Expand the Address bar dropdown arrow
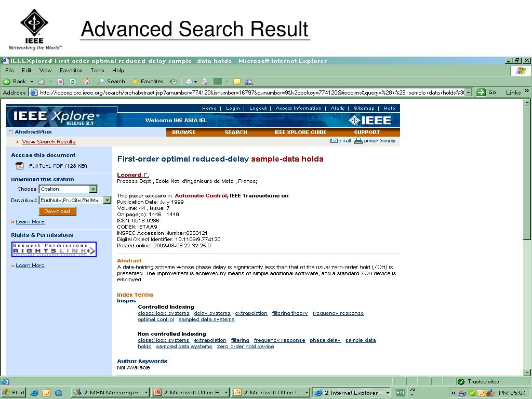The image size is (532, 399). click(x=469, y=92)
